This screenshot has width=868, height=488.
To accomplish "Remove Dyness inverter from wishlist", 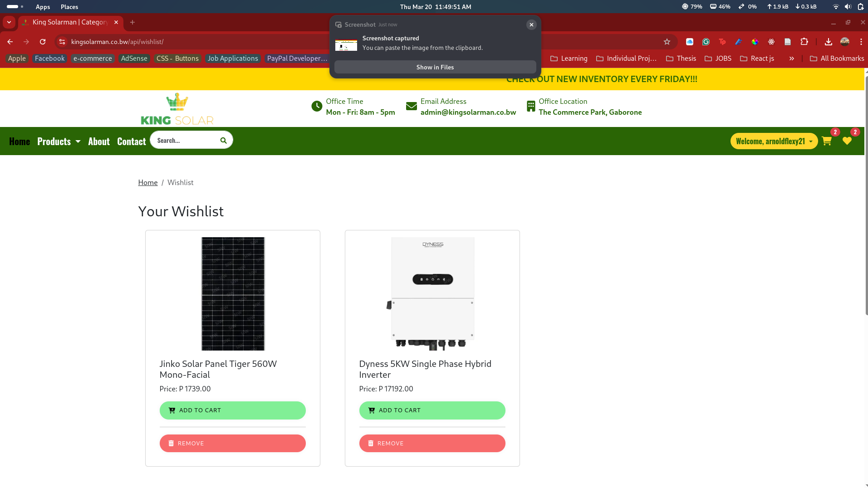I will 432,444.
